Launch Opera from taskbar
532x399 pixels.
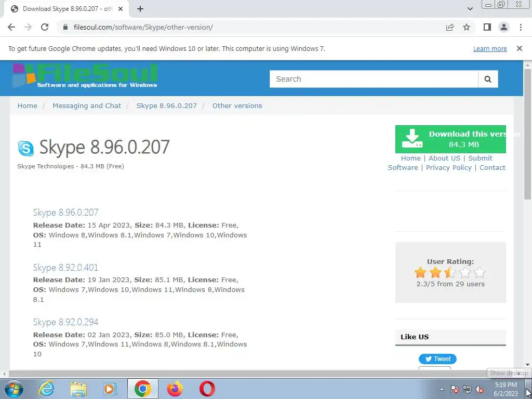[207, 389]
